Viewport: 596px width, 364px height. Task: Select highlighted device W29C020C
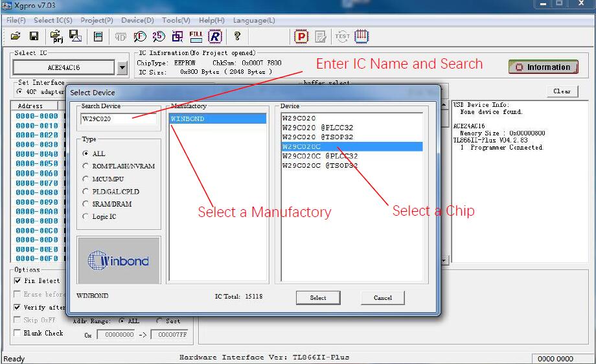point(352,146)
